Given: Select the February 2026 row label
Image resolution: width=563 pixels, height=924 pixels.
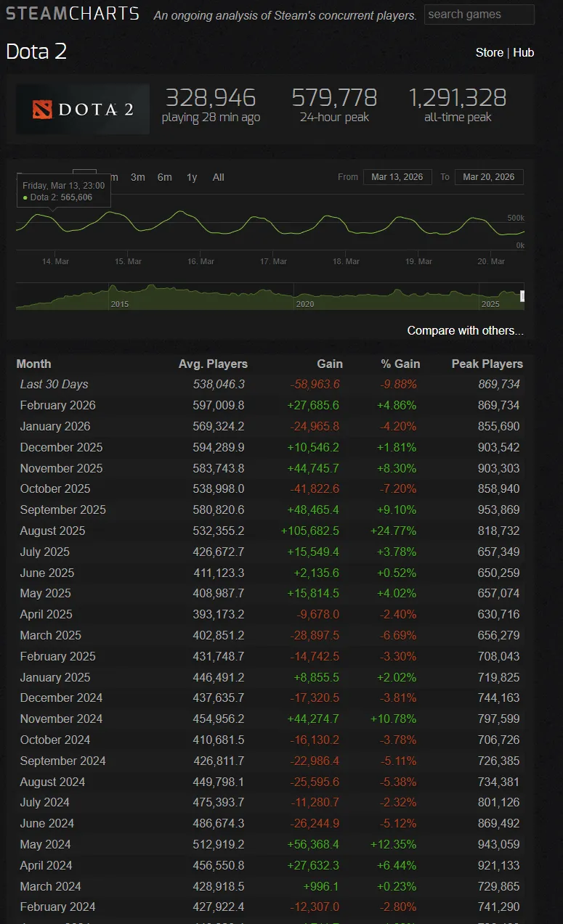Looking at the screenshot, I should point(58,405).
